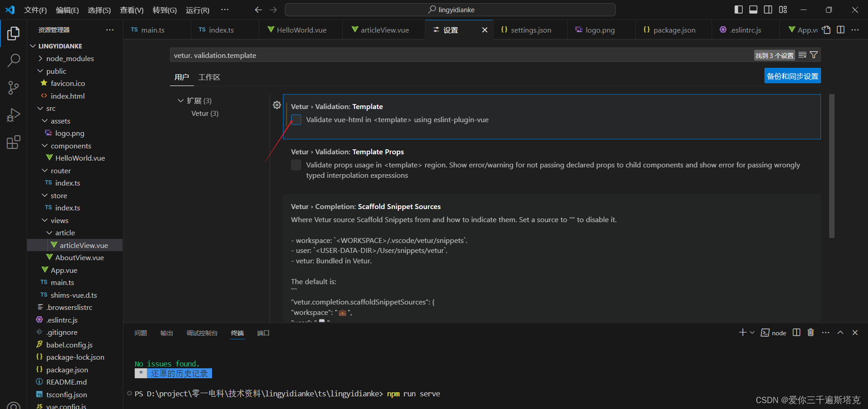Click the 备份和同步设置 button
The image size is (868, 409).
click(792, 76)
